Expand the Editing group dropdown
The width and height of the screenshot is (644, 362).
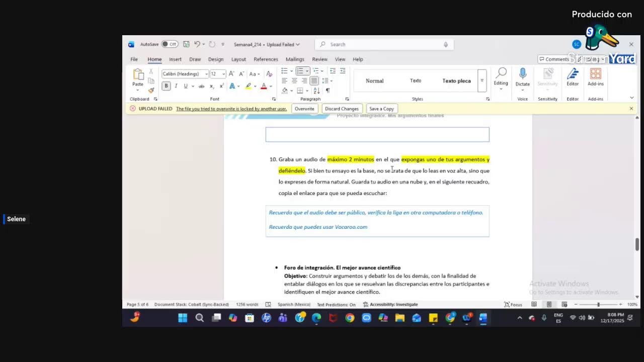[501, 78]
